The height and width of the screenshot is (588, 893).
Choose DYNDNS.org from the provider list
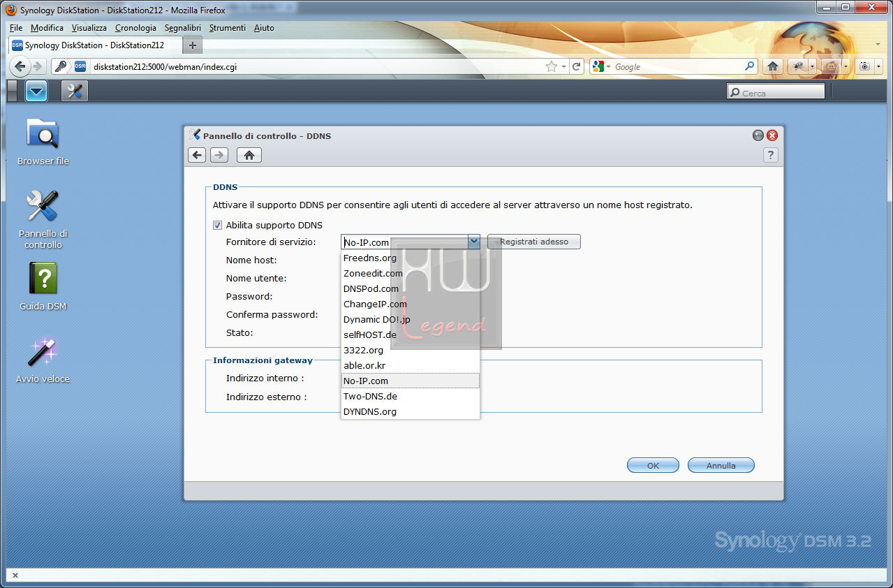(x=411, y=411)
